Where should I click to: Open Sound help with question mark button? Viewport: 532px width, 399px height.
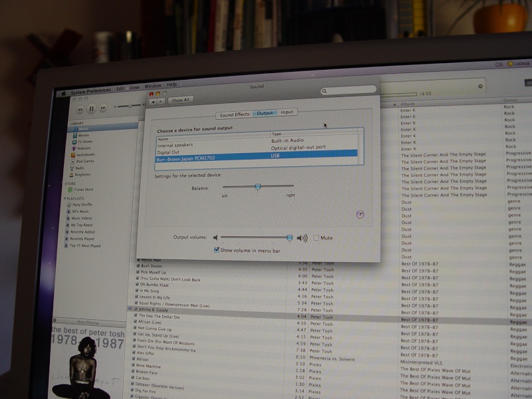tap(360, 214)
